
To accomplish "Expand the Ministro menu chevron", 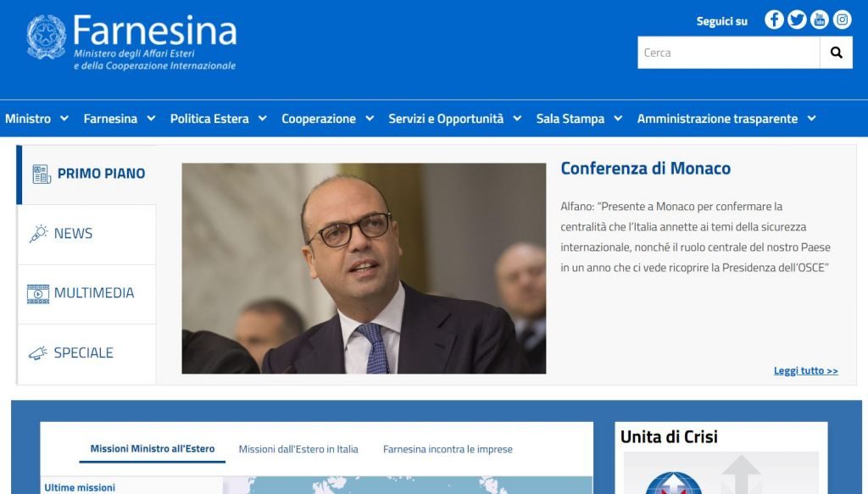I will 64,119.
